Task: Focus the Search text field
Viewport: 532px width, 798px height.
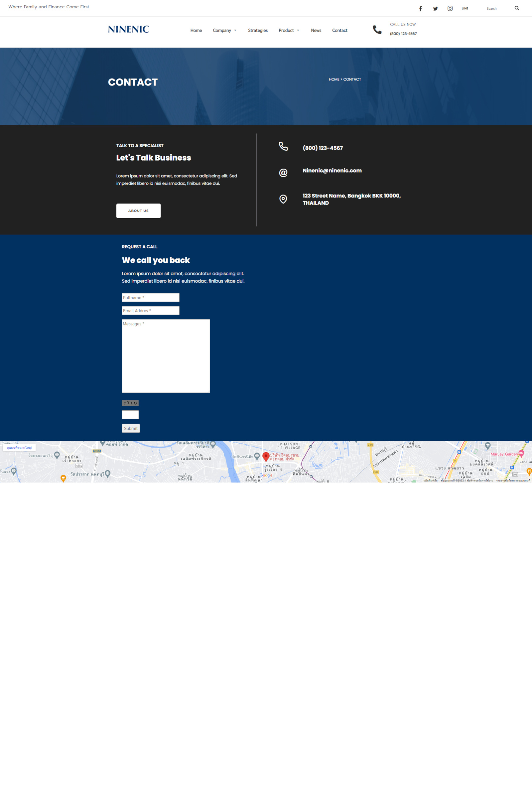Action: [498, 9]
